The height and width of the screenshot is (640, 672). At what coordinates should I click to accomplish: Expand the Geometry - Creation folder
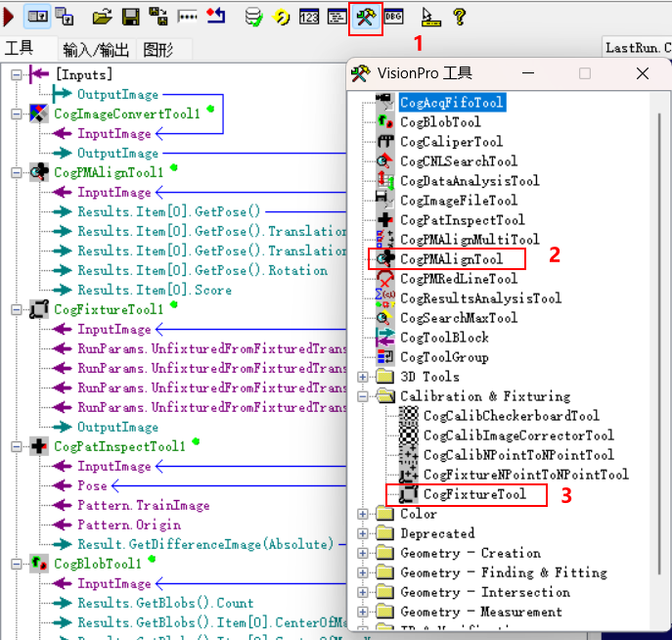tap(363, 554)
